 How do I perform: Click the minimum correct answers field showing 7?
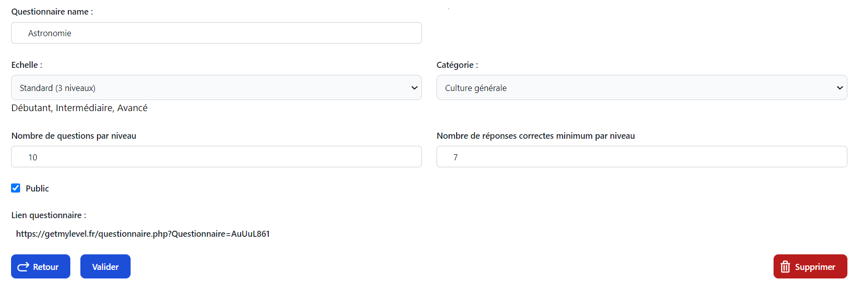[641, 157]
